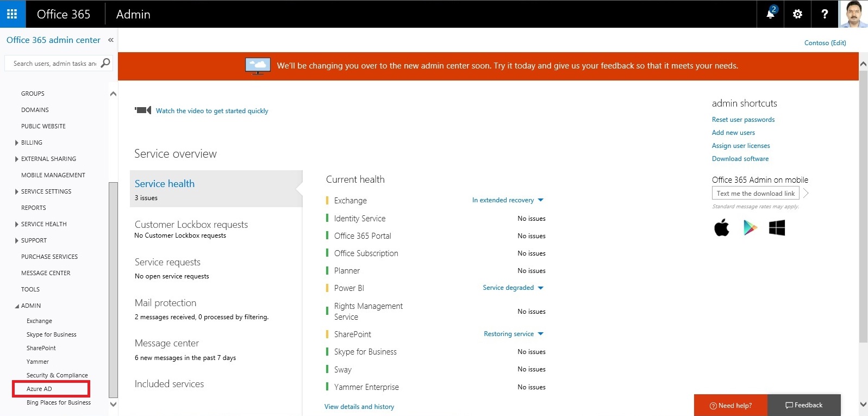The width and height of the screenshot is (868, 416).
Task: Open the settings gear icon
Action: point(797,14)
